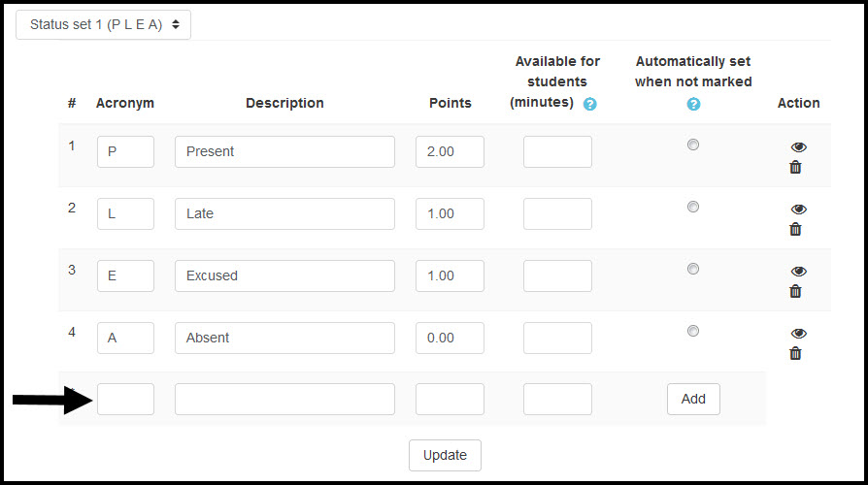Click the Late points field showing 1.00

coord(450,213)
